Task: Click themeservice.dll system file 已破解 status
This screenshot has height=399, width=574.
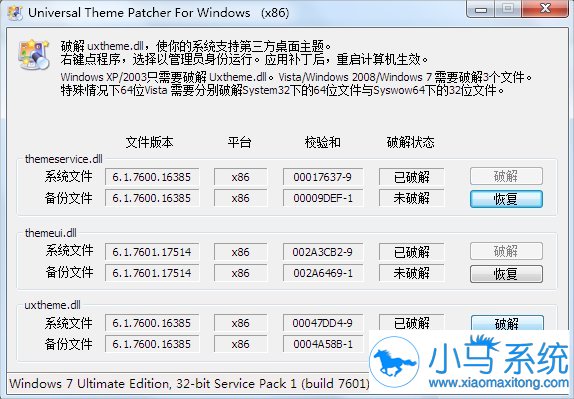Action: click(x=411, y=177)
